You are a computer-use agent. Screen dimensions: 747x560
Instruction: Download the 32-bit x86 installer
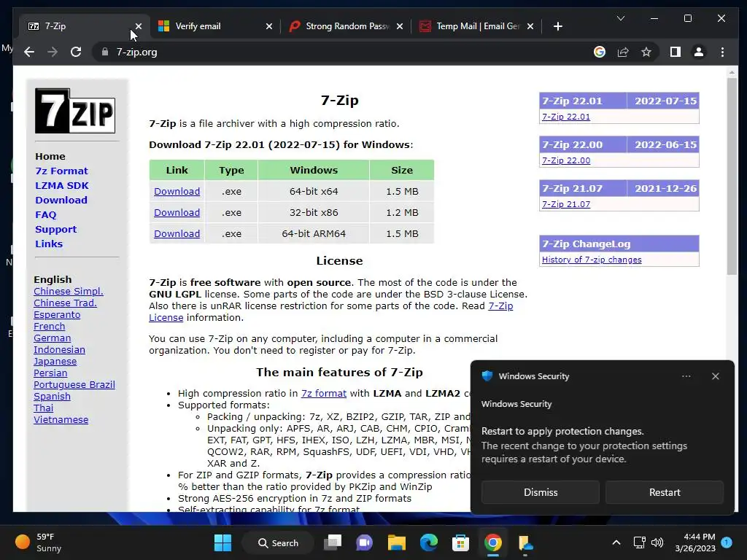click(177, 212)
